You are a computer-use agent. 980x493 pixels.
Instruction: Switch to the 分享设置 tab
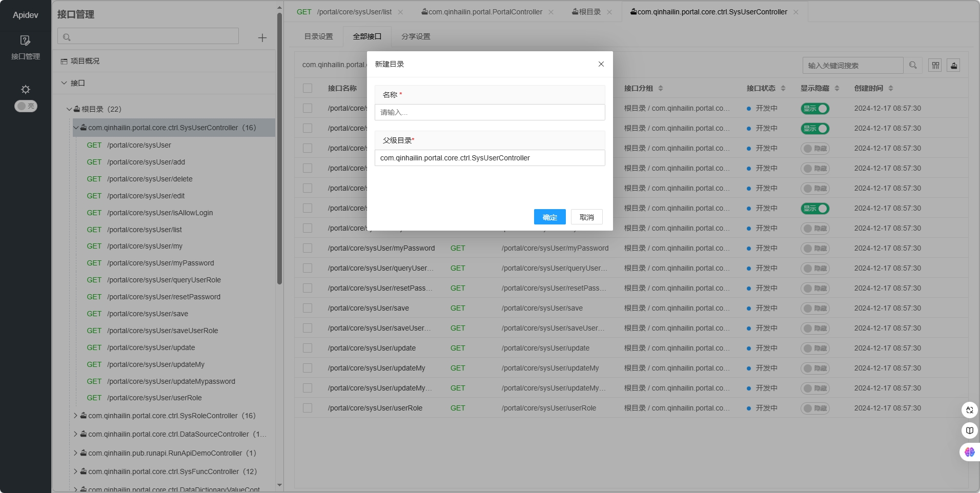click(416, 36)
